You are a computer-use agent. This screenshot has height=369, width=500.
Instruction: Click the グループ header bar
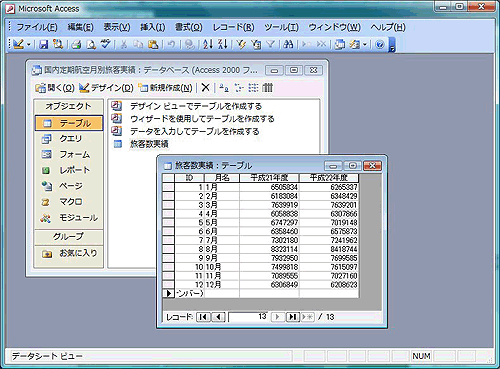(69, 237)
